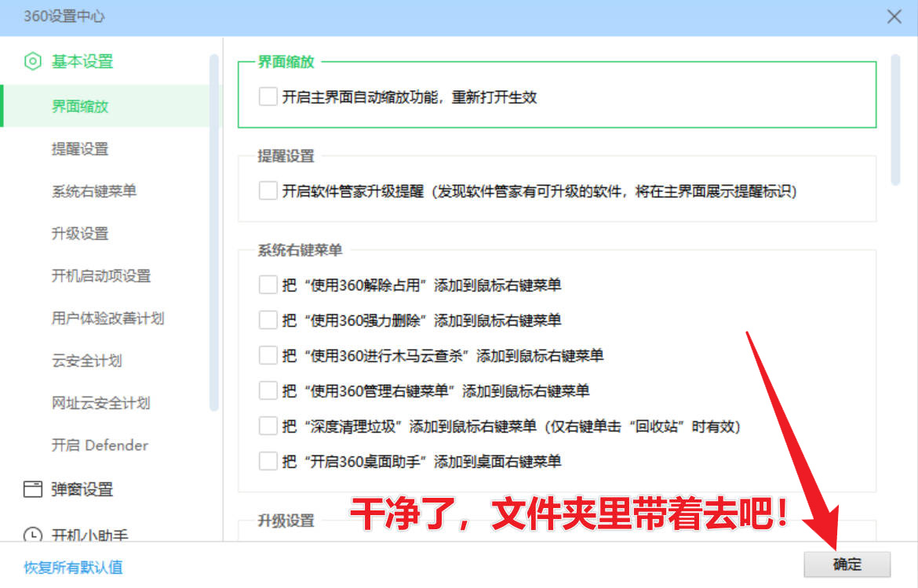Open the 基本设置 category
The image size is (918, 588).
click(x=82, y=61)
